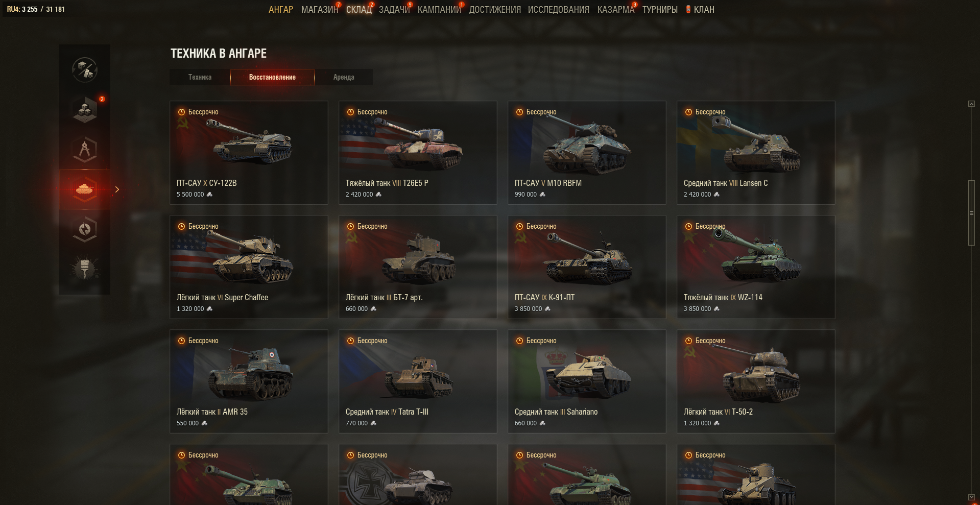
Task: Select the Super Chaffee tank card
Action: tap(249, 267)
